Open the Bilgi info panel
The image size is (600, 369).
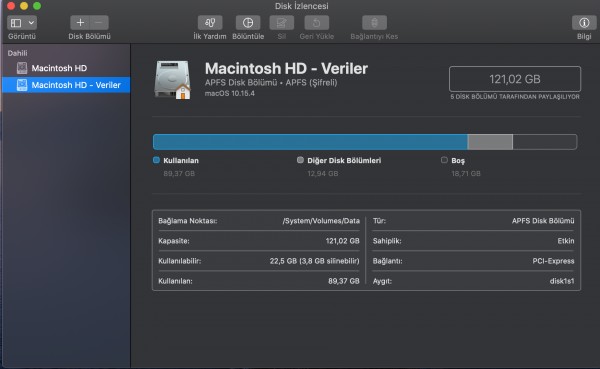pyautogui.click(x=584, y=23)
